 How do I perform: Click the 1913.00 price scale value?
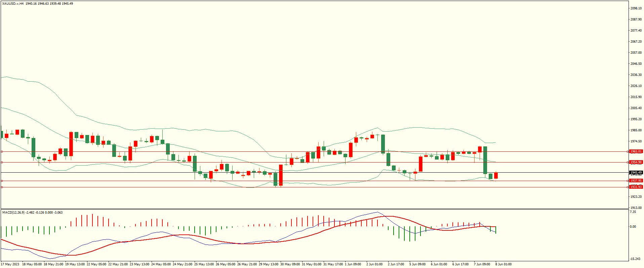pyautogui.click(x=636, y=208)
